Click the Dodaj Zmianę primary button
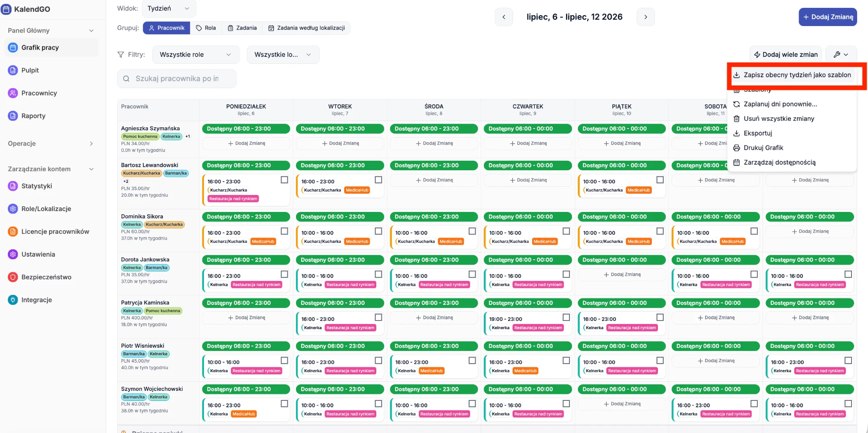Screen dimensions: 868x433 click(x=828, y=17)
